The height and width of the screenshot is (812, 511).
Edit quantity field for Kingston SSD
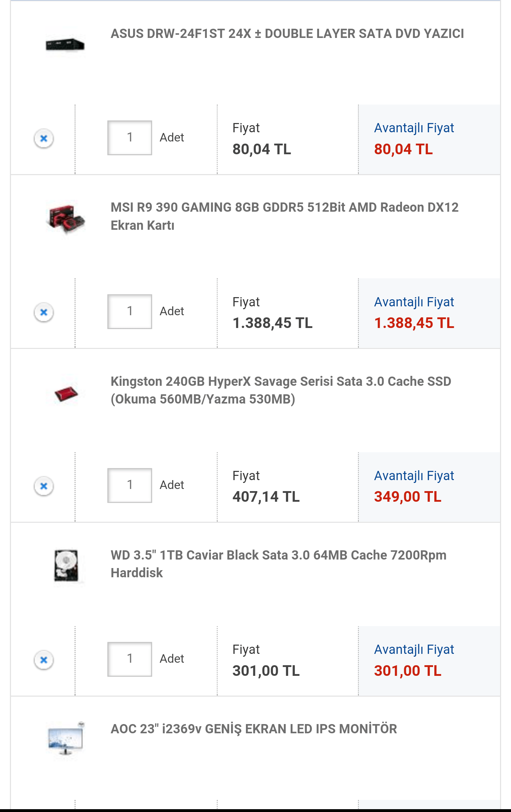point(130,485)
